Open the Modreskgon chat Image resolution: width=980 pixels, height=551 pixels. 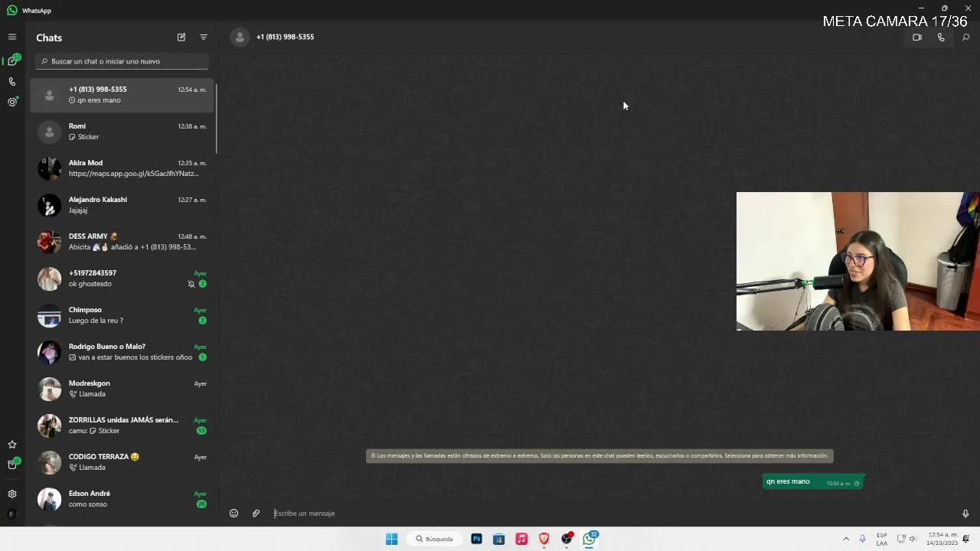pos(122,389)
